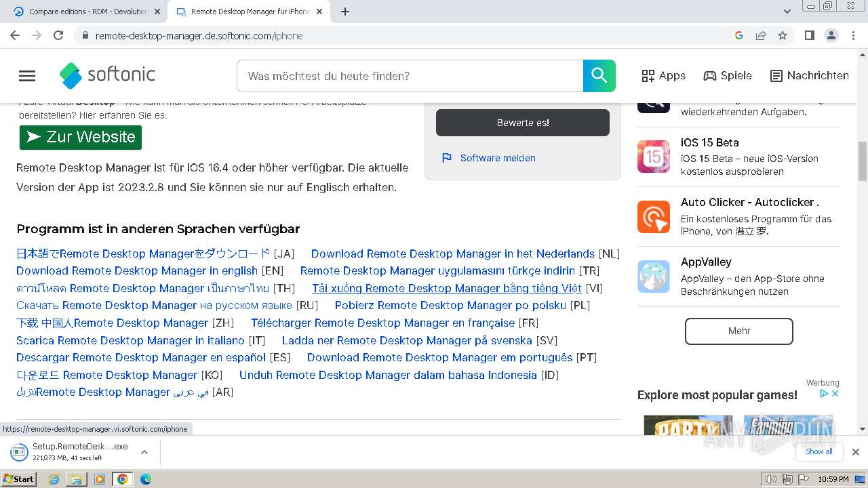Open the AppValley title link
868x488 pixels.
click(706, 262)
